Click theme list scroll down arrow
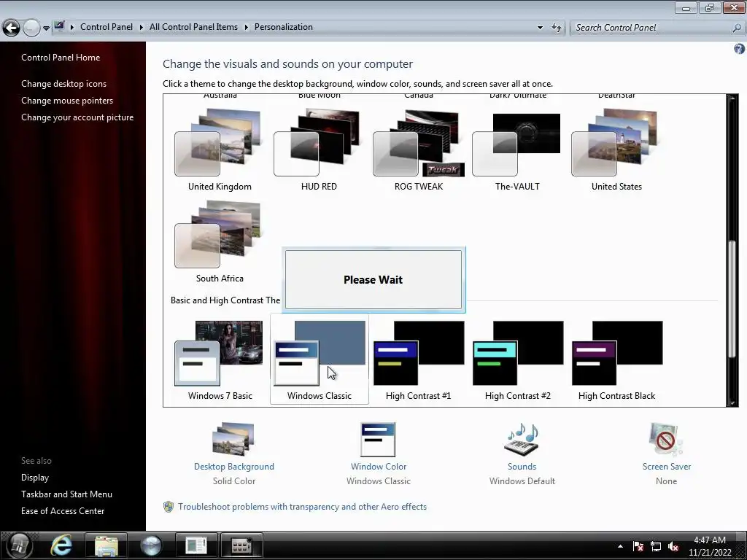The image size is (747, 560). click(732, 402)
